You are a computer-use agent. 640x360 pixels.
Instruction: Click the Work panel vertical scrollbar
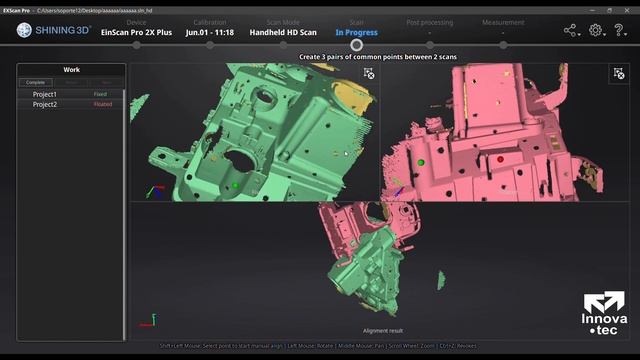124,215
